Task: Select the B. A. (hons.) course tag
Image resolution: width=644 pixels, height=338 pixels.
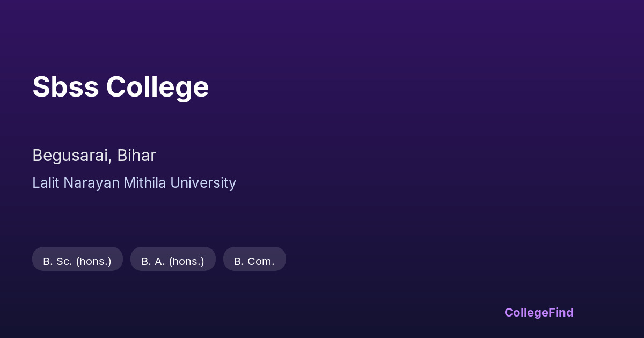Action: (173, 261)
